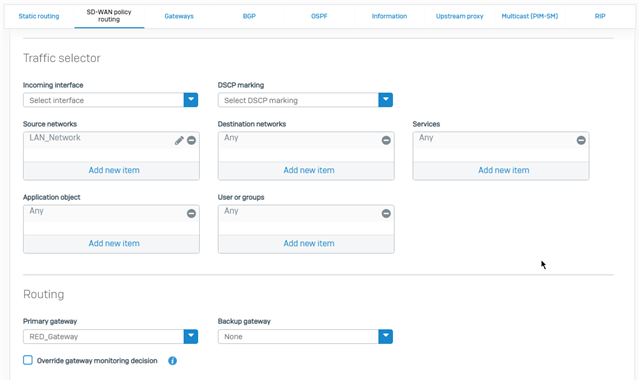
Task: Add new item under Services
Action: point(504,170)
